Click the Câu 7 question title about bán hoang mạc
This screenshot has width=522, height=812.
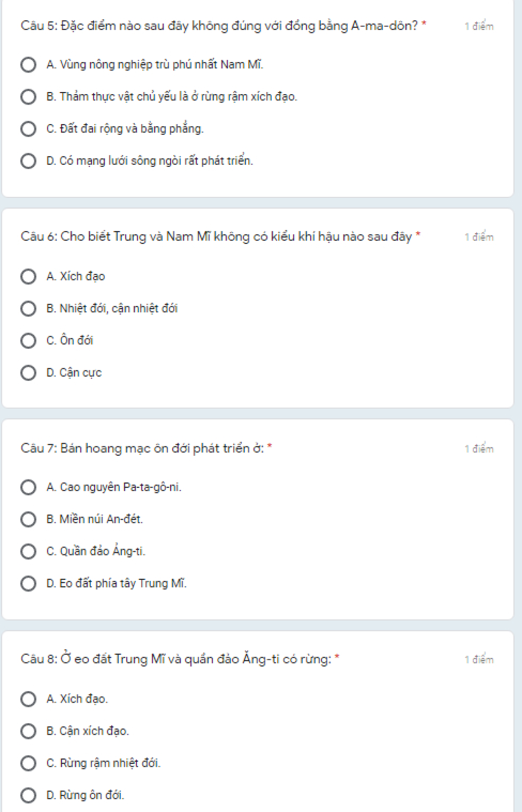click(x=142, y=448)
